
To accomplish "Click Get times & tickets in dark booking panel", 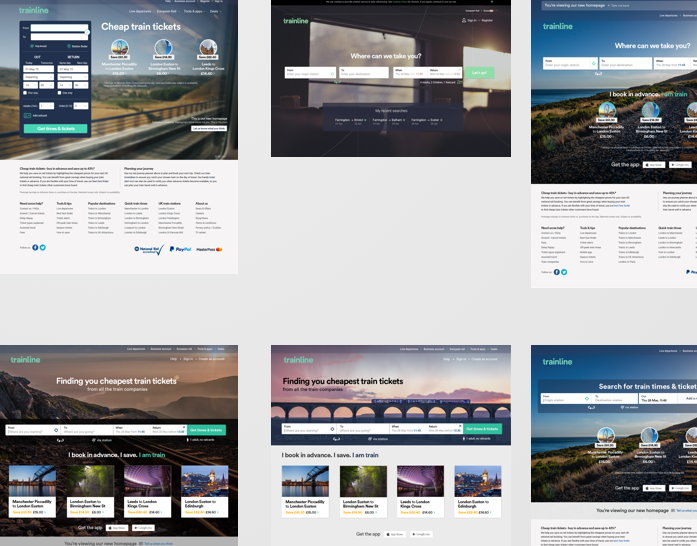I will [56, 128].
